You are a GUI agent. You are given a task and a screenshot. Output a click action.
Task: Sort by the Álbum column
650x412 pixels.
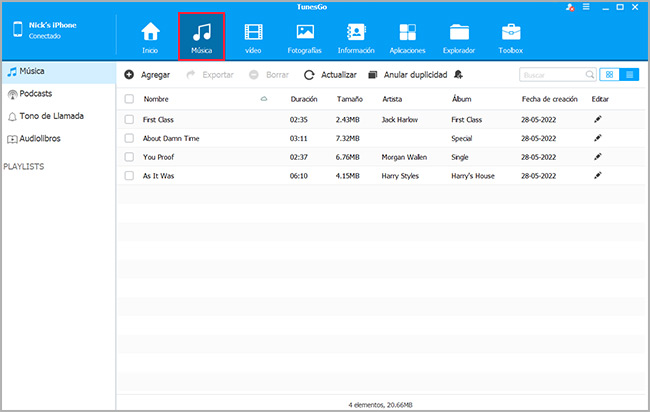pyautogui.click(x=461, y=99)
